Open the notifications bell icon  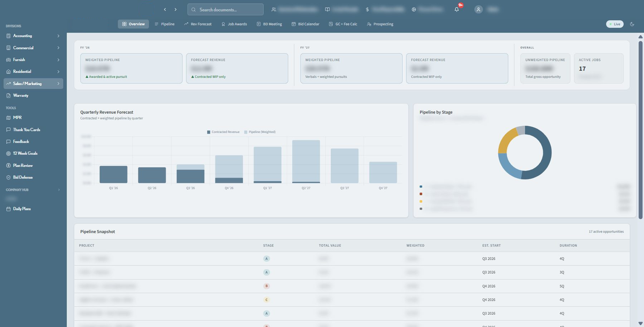(x=457, y=10)
